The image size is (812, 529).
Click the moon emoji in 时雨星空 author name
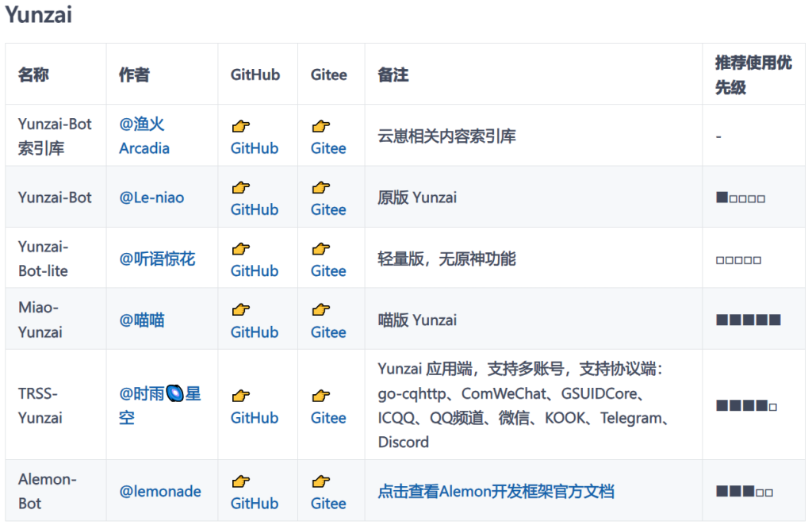[174, 393]
